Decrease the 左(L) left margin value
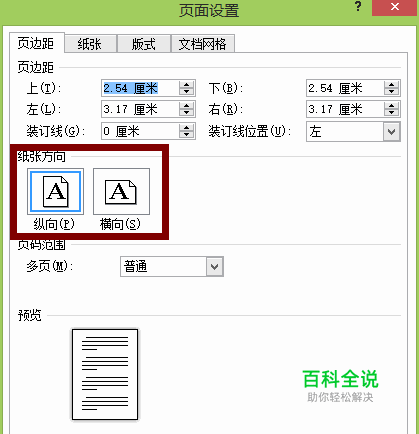This screenshot has width=419, height=434. pyautogui.click(x=187, y=113)
